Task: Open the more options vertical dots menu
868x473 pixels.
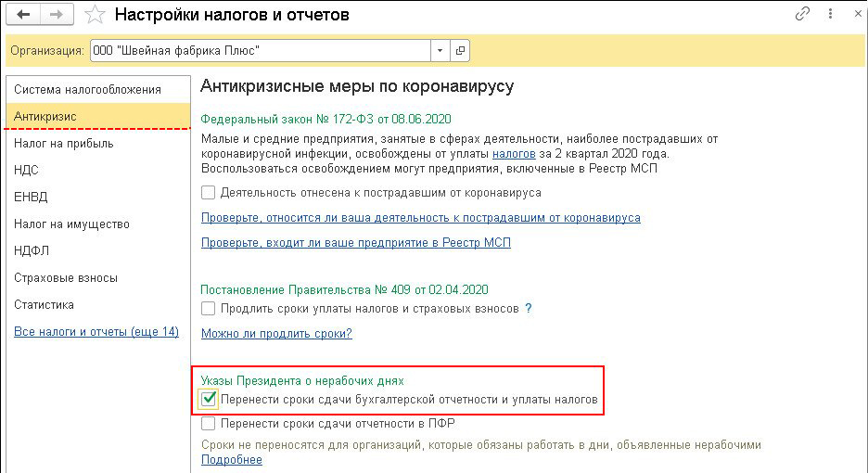Action: click(x=827, y=15)
